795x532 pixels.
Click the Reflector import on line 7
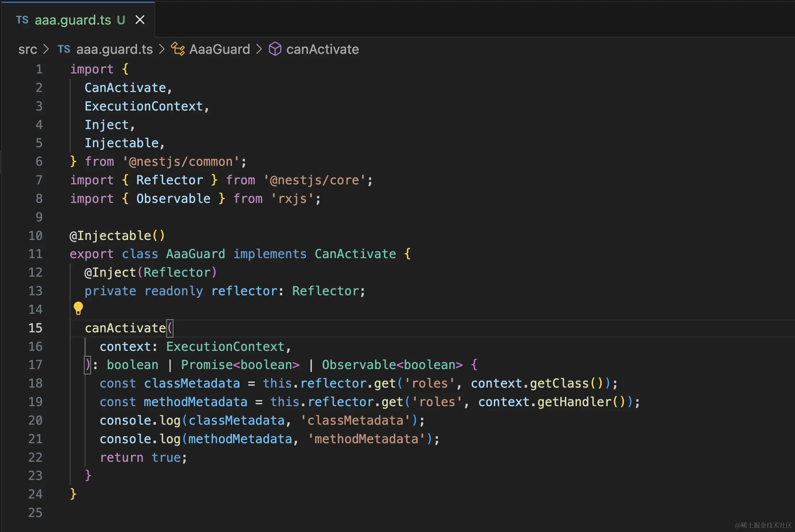(169, 180)
